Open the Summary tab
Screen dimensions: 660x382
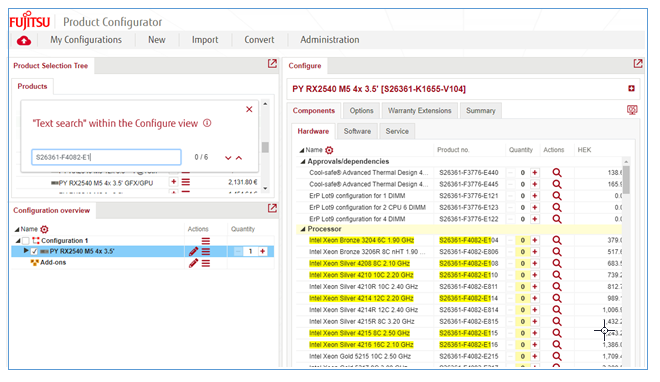coord(480,111)
